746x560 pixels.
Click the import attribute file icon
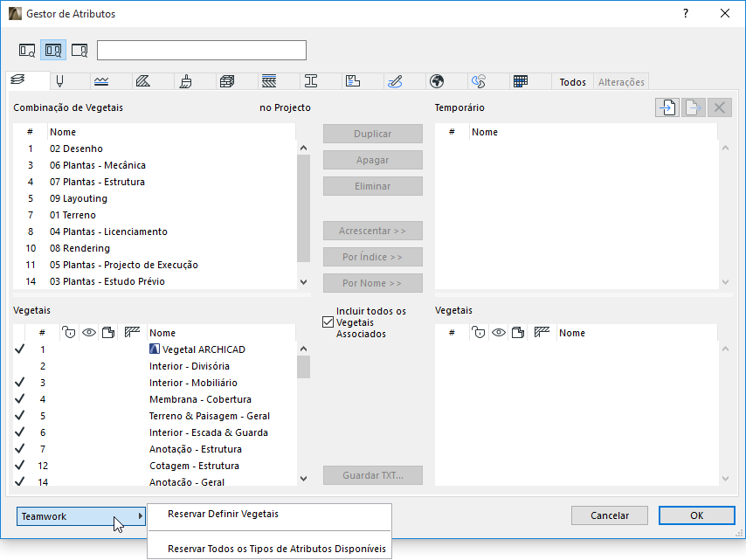click(x=667, y=107)
